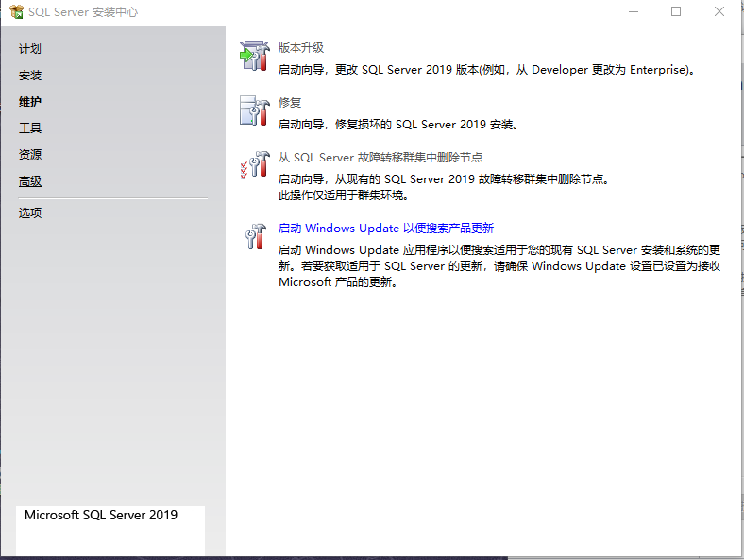Minimize the SQL Server 安装中心 window
744x560 pixels.
click(634, 12)
